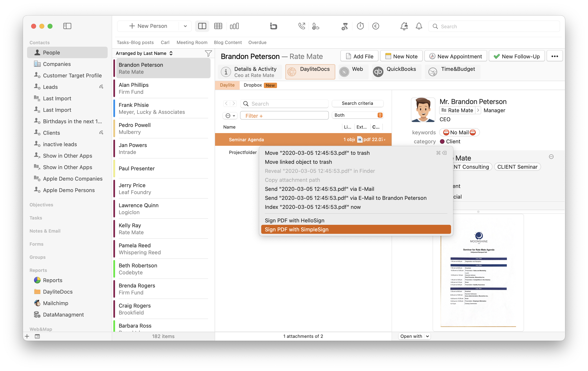
Task: Click the filter funnel icon
Action: 208,53
